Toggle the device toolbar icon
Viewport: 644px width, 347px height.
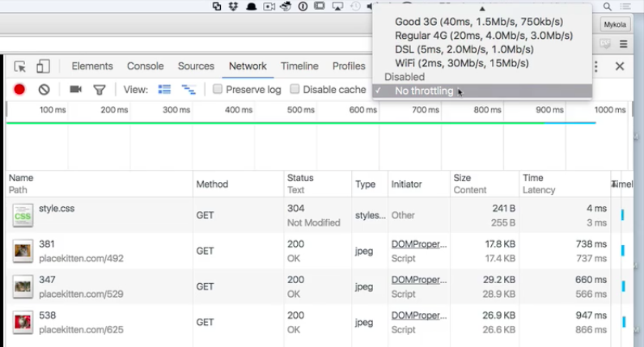point(43,67)
